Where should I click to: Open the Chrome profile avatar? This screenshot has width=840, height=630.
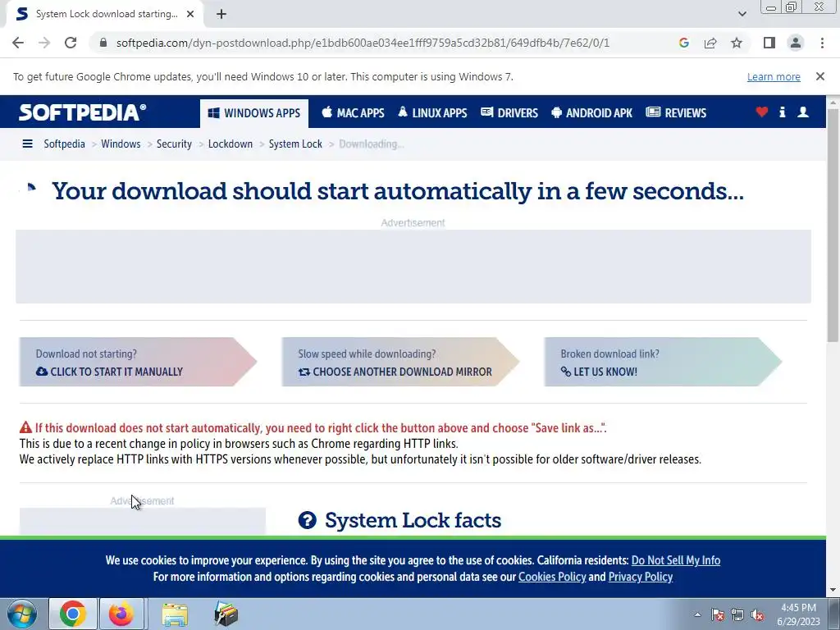click(796, 43)
